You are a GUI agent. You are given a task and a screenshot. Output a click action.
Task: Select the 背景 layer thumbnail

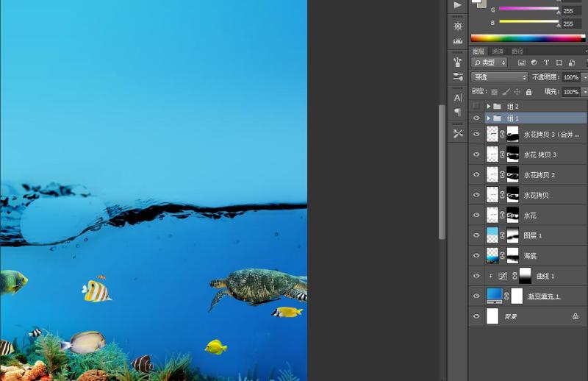(492, 316)
